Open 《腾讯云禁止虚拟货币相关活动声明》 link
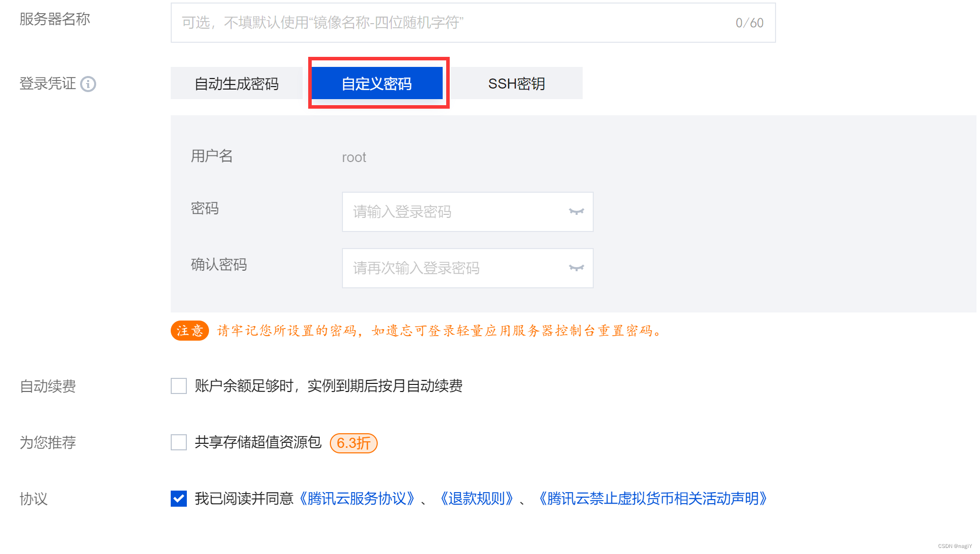 [653, 499]
